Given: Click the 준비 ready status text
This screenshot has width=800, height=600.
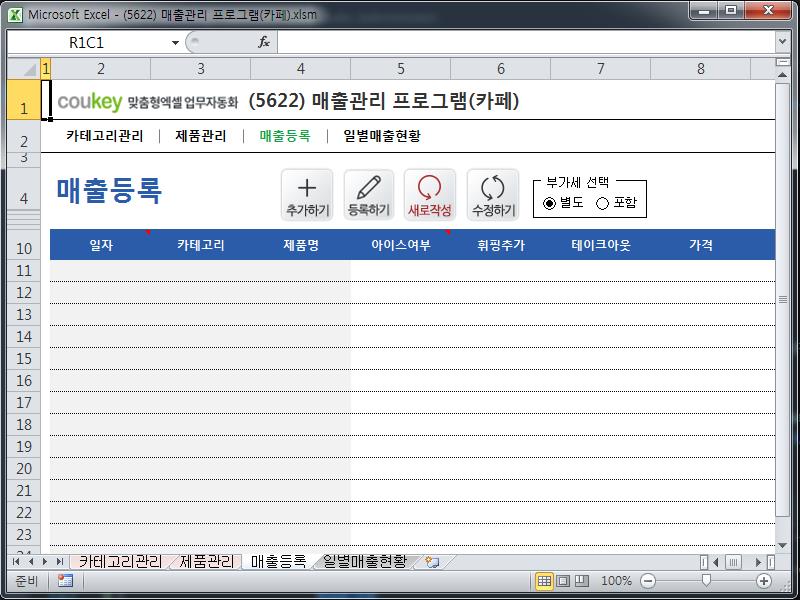Looking at the screenshot, I should (x=26, y=581).
